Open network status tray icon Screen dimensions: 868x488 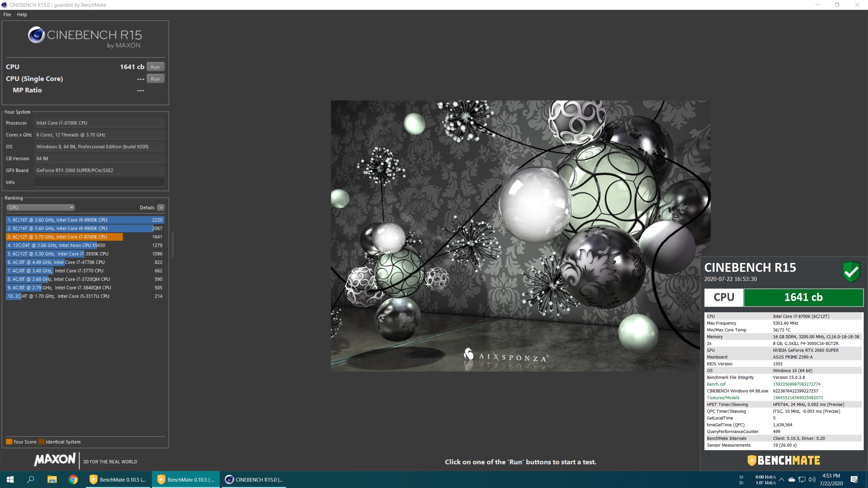pos(802,480)
